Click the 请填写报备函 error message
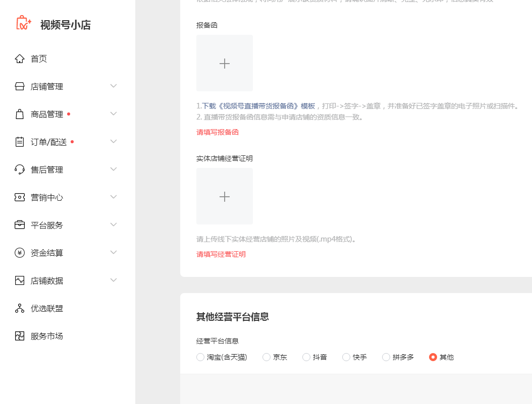 pyautogui.click(x=218, y=132)
